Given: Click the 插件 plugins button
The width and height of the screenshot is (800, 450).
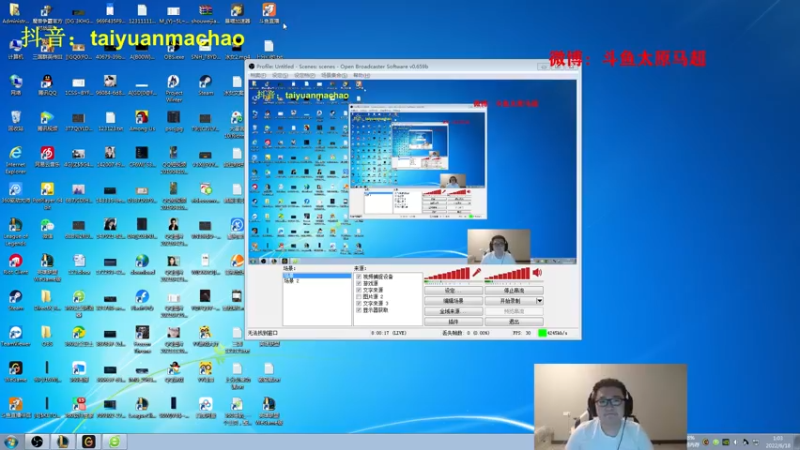Looking at the screenshot, I should point(453,321).
